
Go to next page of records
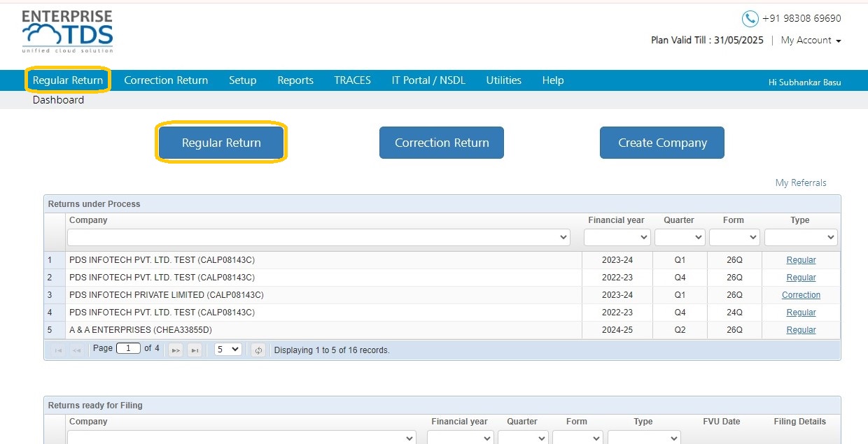176,350
